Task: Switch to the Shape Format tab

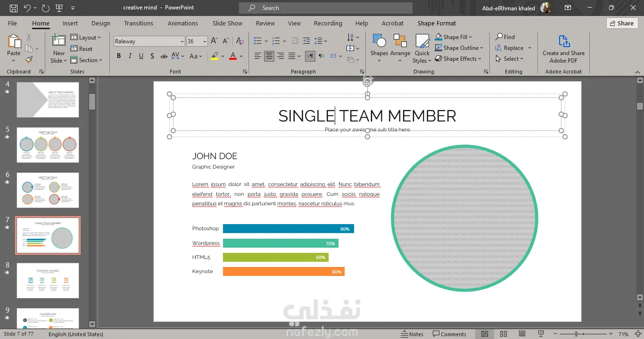Action: (437, 23)
